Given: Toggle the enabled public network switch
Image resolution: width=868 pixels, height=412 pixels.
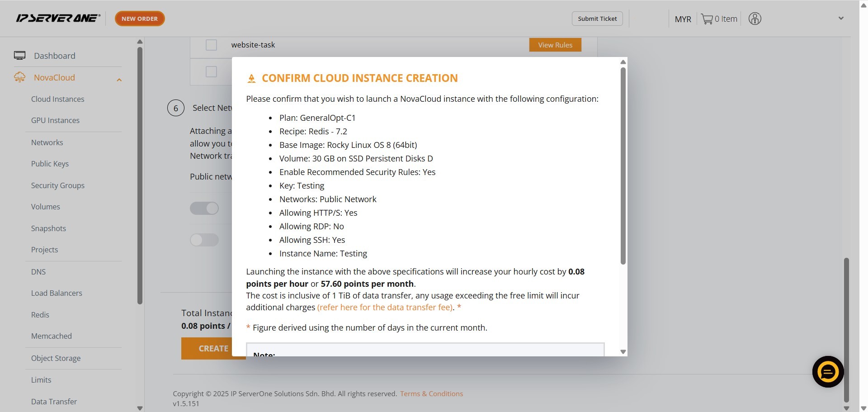Looking at the screenshot, I should tap(204, 208).
